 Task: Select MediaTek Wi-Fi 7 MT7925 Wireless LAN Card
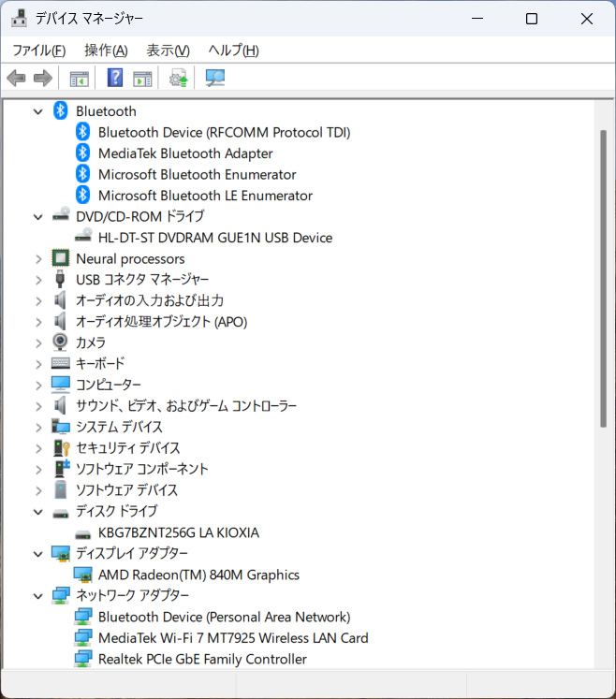233,638
